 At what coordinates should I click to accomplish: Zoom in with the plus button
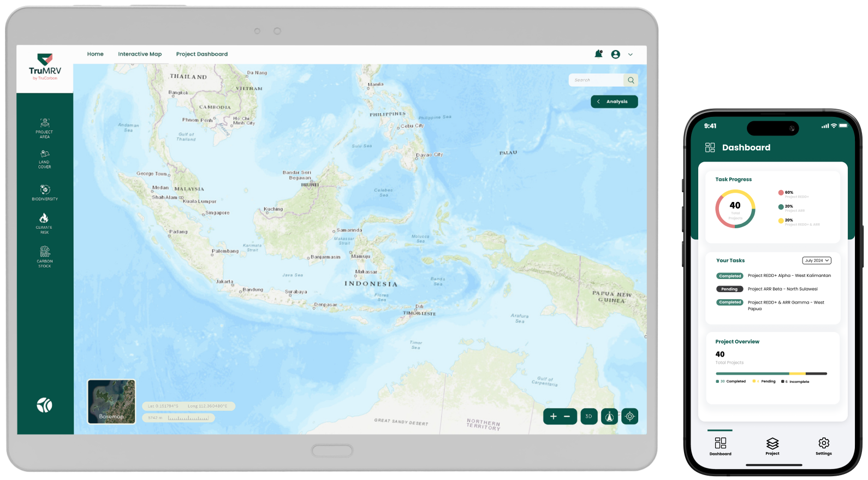coord(553,417)
